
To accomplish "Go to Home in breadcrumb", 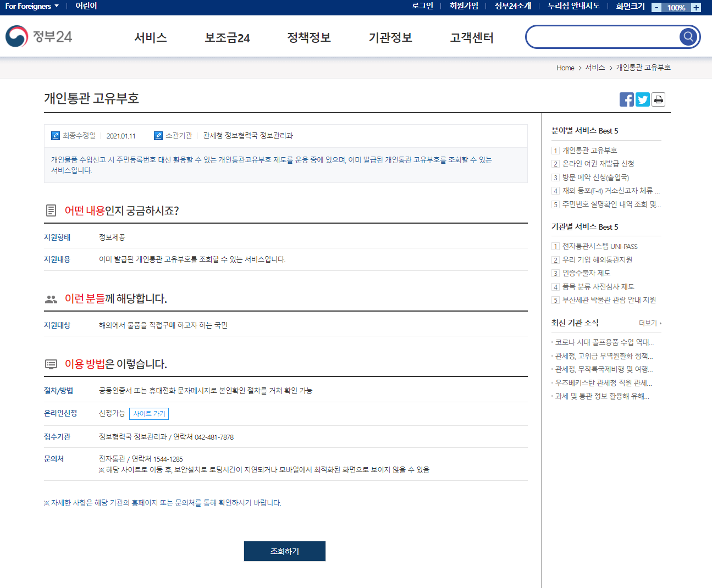I will tap(565, 68).
